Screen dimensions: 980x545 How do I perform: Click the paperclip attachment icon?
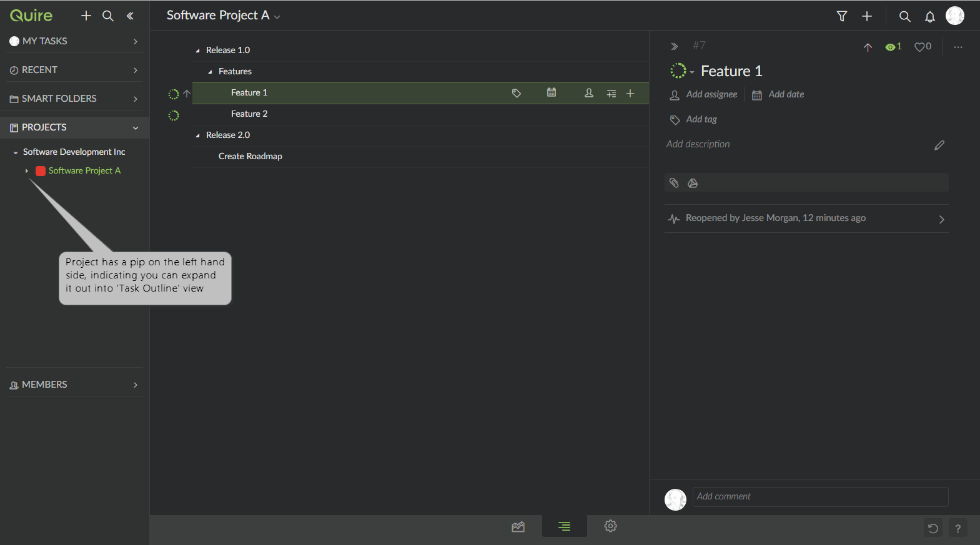[x=674, y=183]
